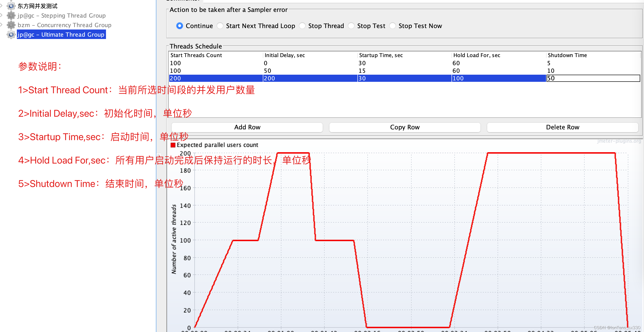Select the Stop Test radio button
This screenshot has height=332, width=644.
(x=351, y=26)
